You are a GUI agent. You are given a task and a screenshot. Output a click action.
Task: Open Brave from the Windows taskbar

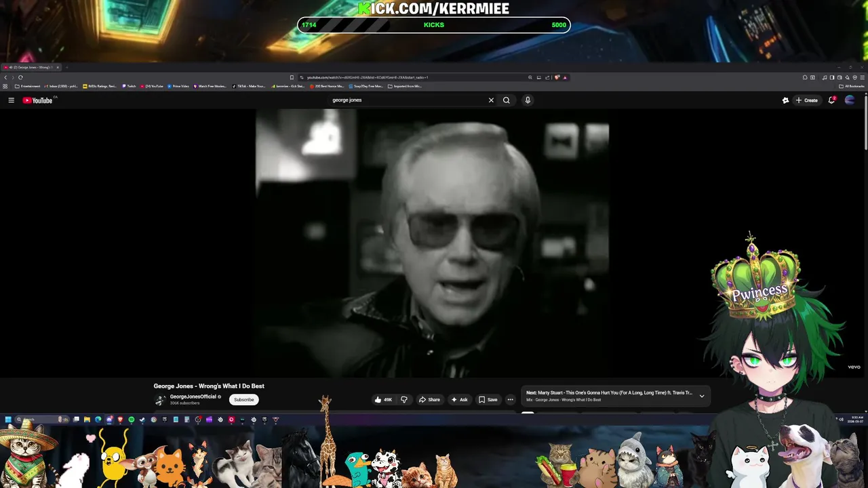pyautogui.click(x=120, y=420)
